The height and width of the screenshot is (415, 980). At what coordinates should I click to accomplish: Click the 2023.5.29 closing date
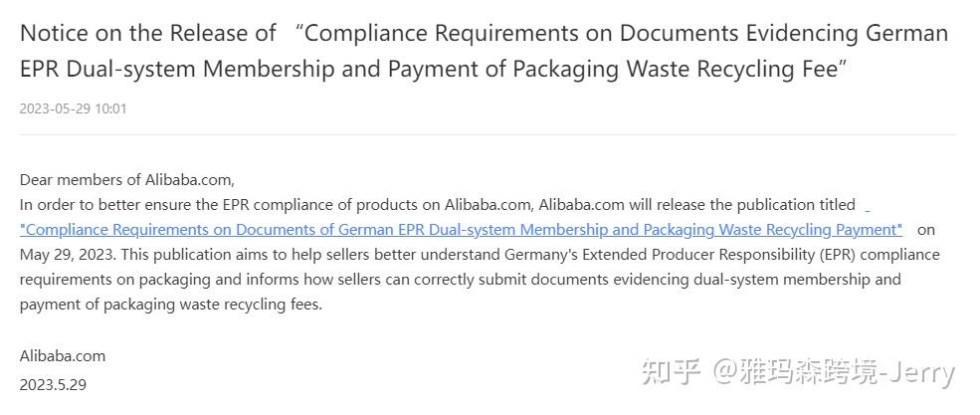53,385
